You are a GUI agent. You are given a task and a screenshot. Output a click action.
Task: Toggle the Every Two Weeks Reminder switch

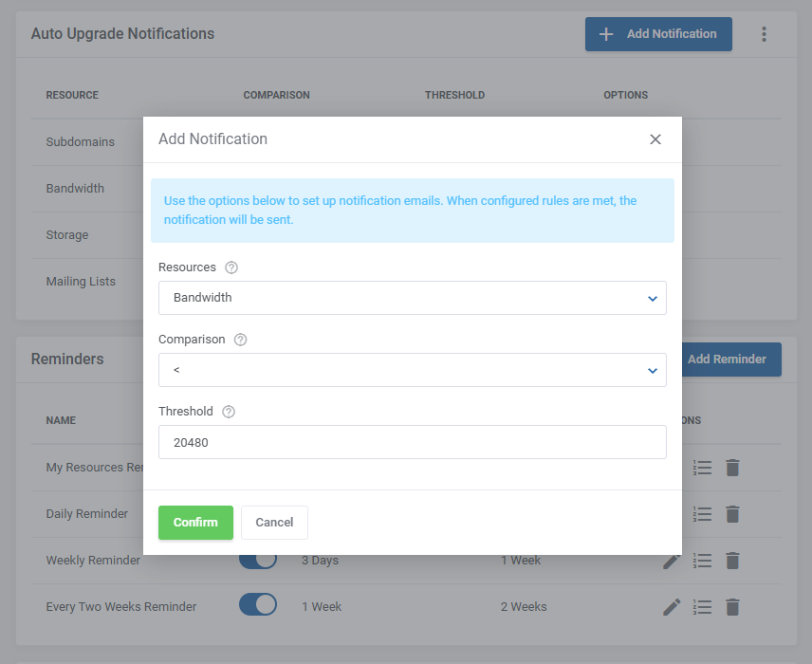(x=258, y=604)
